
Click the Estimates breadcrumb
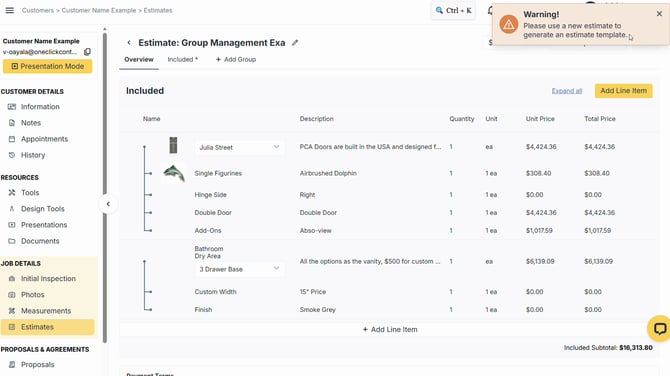(x=158, y=10)
